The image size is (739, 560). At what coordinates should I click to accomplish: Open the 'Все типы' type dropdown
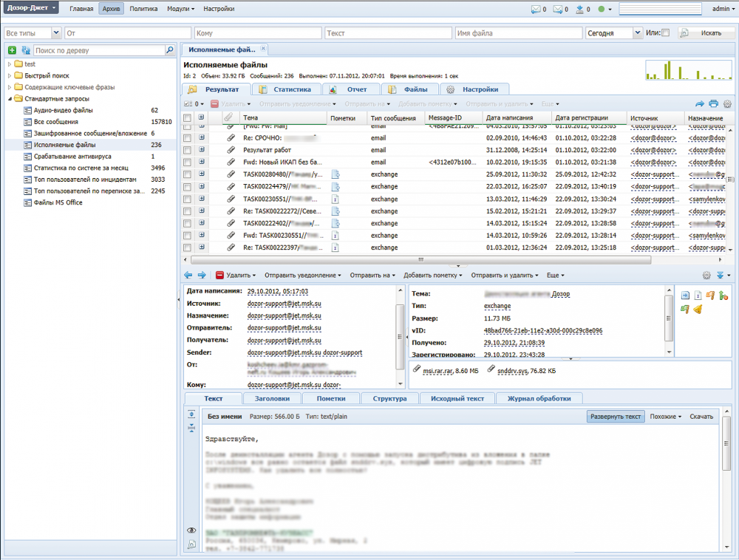pos(56,33)
